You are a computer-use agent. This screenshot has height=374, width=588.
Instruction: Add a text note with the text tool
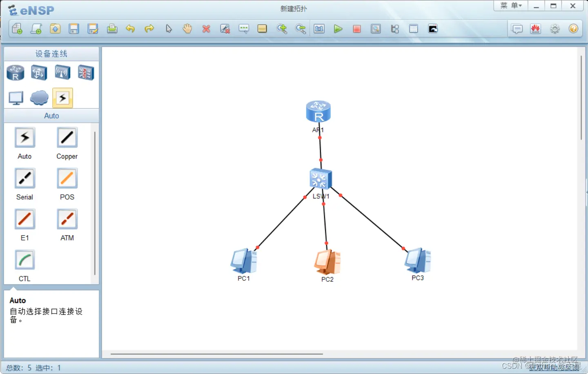(x=244, y=29)
